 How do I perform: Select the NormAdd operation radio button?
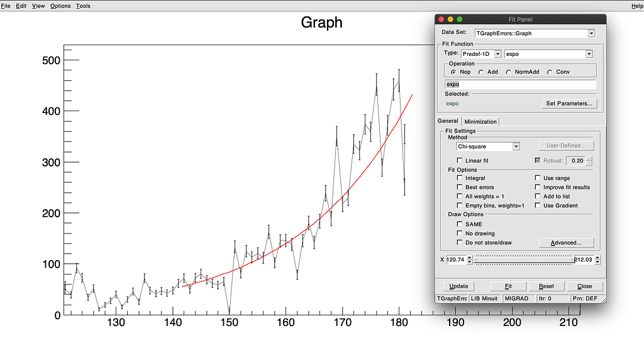click(508, 72)
